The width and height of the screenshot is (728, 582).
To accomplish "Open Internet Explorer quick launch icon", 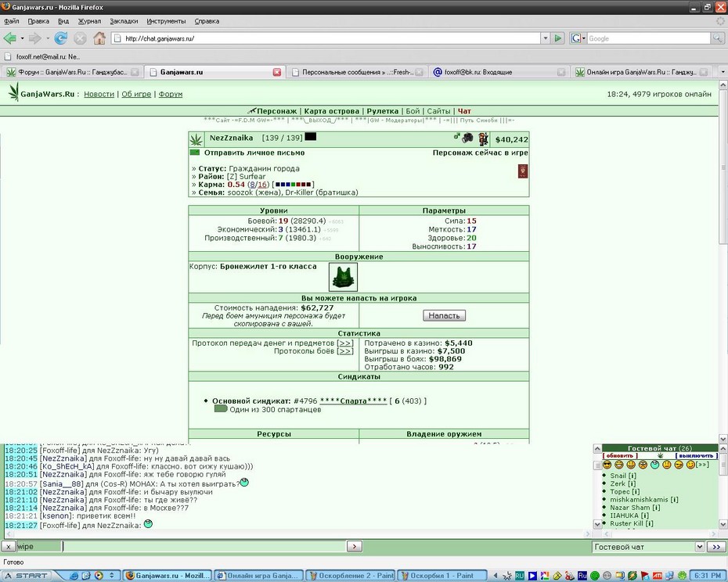I will (x=74, y=576).
